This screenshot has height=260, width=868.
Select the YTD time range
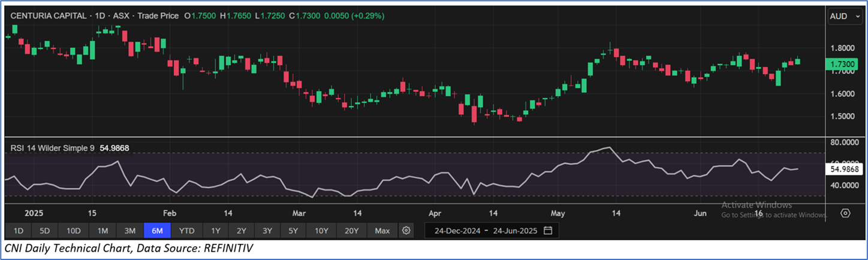187,231
